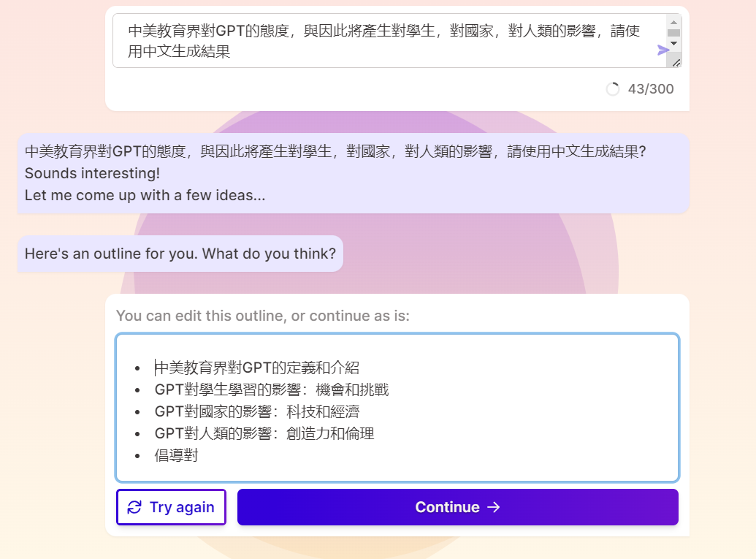Click outline item GPT對國家的影響：科技和經濟
This screenshot has width=756, height=559.
click(257, 411)
